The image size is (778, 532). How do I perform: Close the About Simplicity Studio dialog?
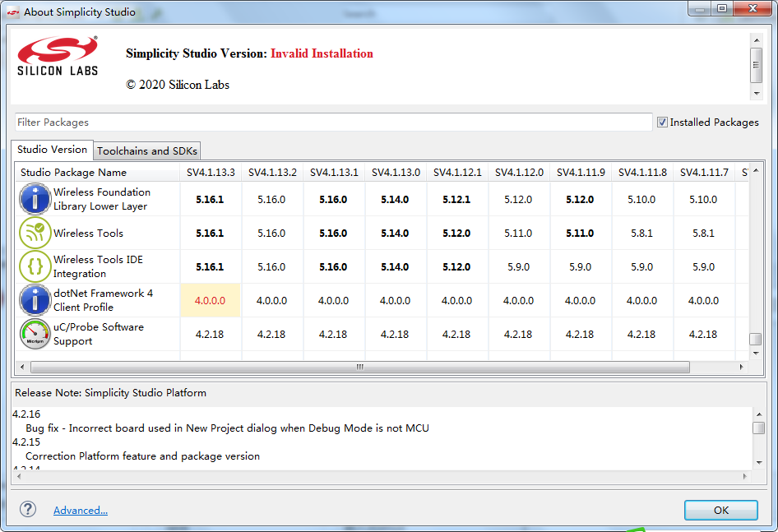[x=753, y=8]
